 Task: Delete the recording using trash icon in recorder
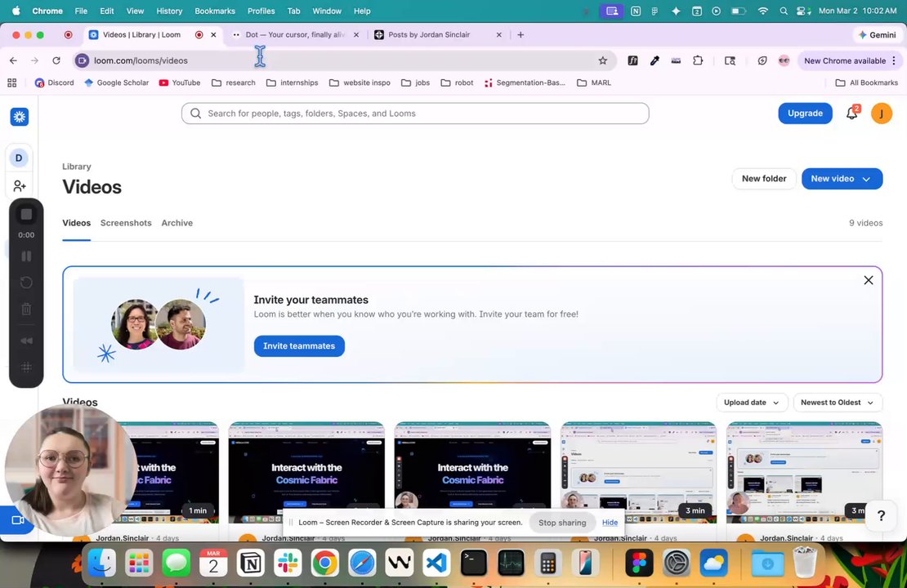(x=26, y=310)
